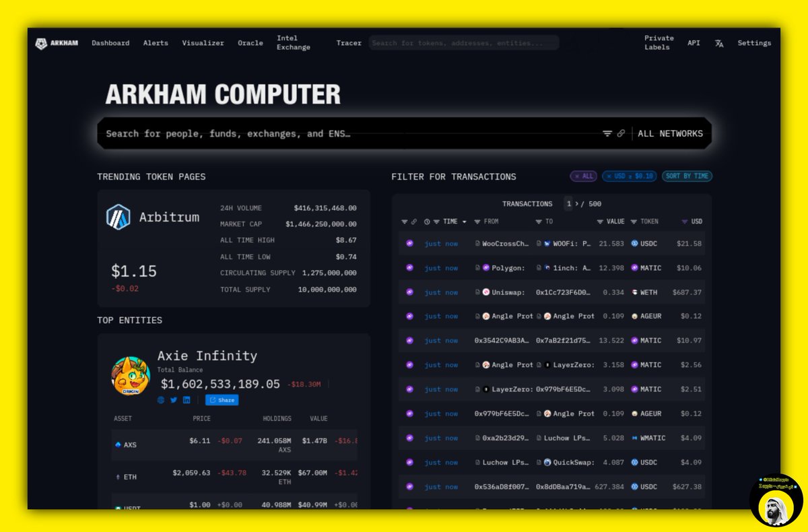This screenshot has width=808, height=532.
Task: Open Arbitrum token name link
Action: coord(169,218)
